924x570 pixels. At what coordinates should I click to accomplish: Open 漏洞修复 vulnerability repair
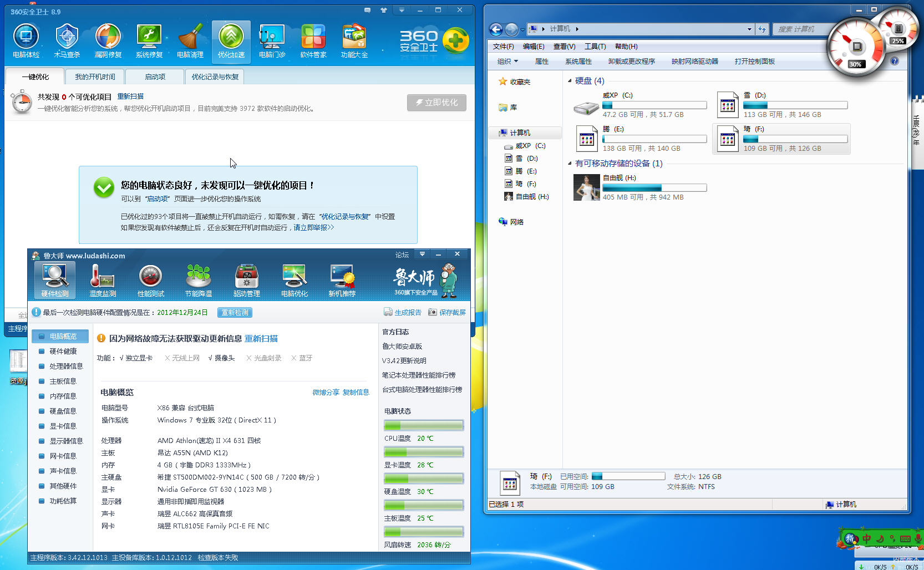click(108, 39)
